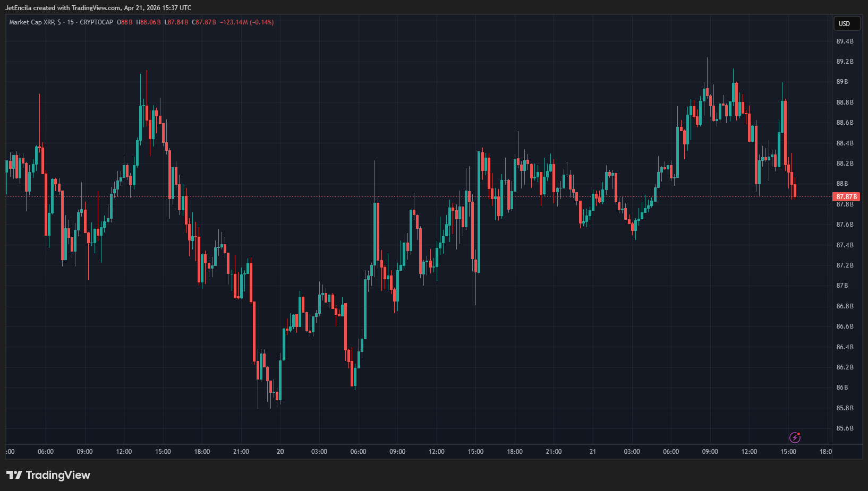Click the first 12:00 time axis label
The image size is (868, 491).
(x=124, y=452)
